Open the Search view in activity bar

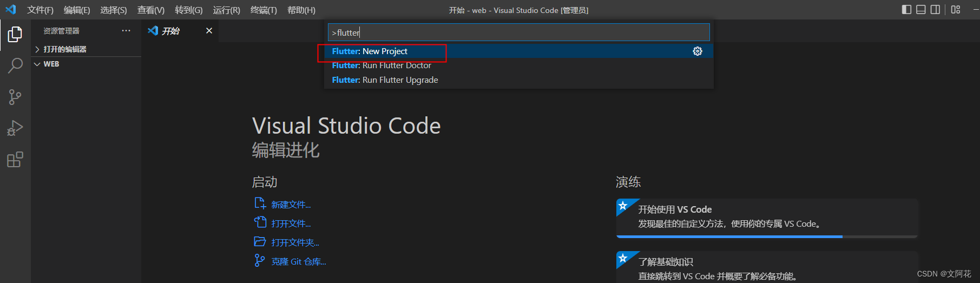15,66
